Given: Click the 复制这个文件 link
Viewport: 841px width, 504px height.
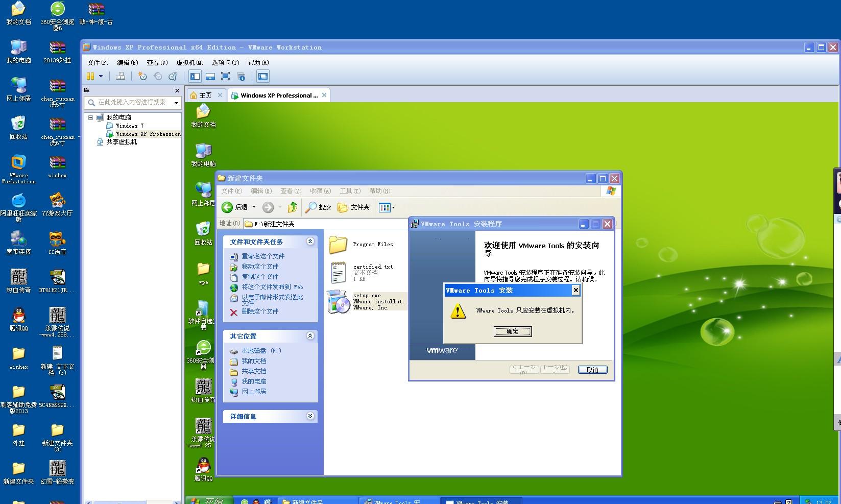Looking at the screenshot, I should coord(260,277).
